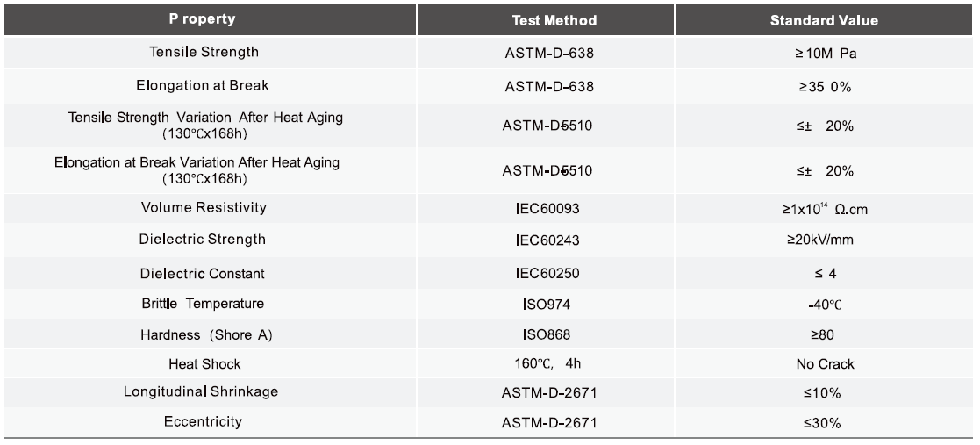This screenshot has width=980, height=445.
Task: Click the Heat Shock property cell
Action: [x=204, y=363]
